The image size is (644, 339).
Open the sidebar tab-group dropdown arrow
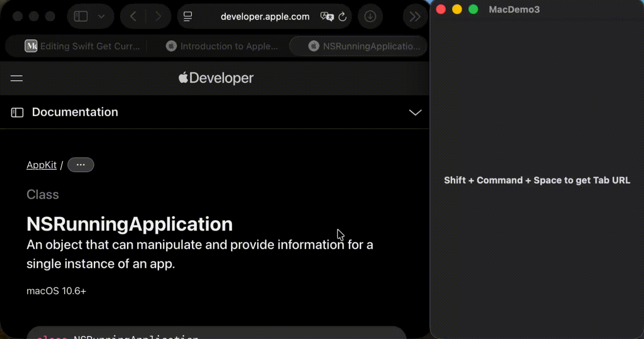click(x=101, y=16)
